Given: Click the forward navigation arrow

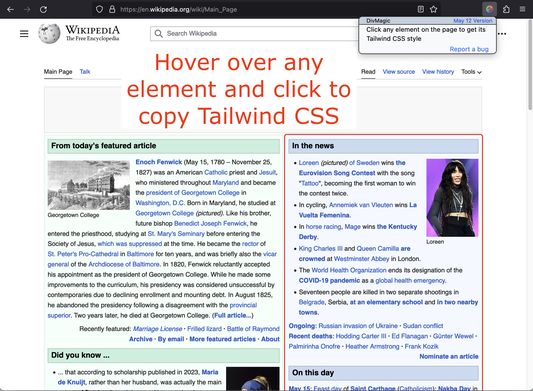Looking at the screenshot, I should tap(27, 10).
